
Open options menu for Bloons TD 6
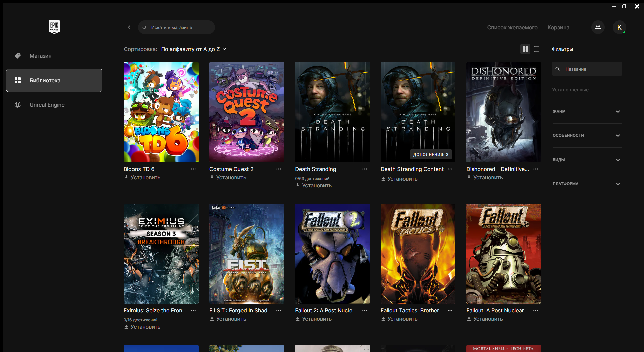click(x=193, y=169)
